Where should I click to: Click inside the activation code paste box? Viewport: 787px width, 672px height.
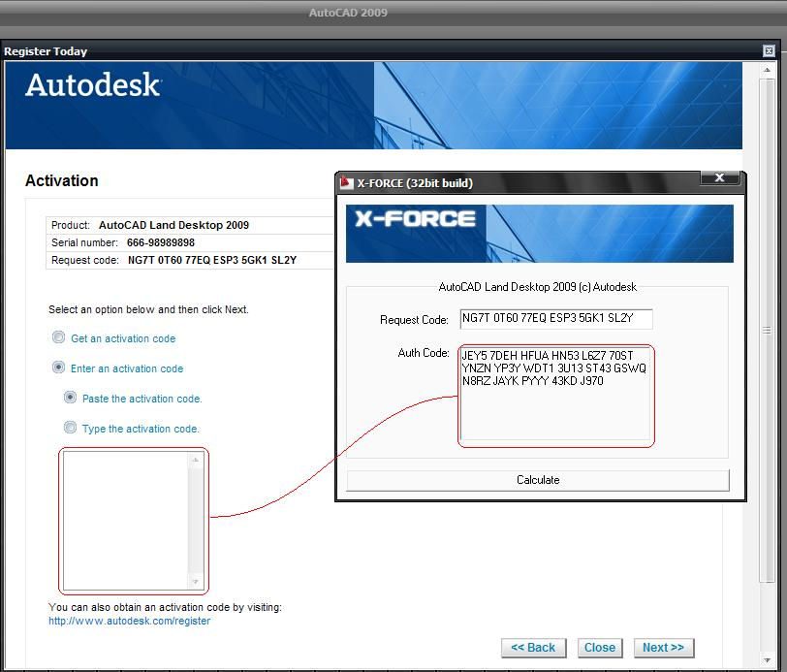coord(125,521)
